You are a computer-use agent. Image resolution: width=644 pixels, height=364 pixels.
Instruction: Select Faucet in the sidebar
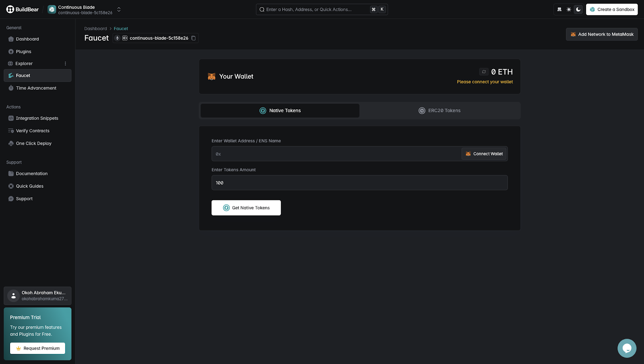(x=37, y=76)
